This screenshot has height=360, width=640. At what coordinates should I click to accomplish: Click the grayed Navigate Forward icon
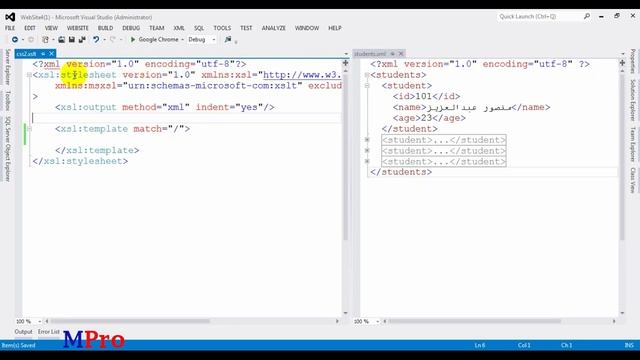coord(31,40)
